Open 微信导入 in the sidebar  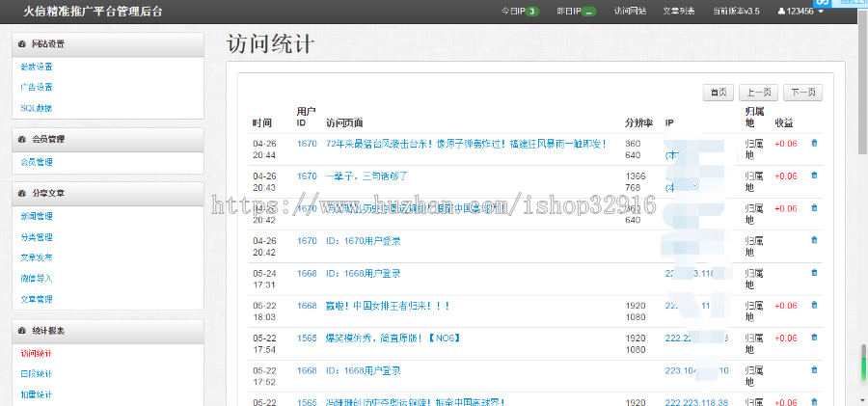point(37,279)
